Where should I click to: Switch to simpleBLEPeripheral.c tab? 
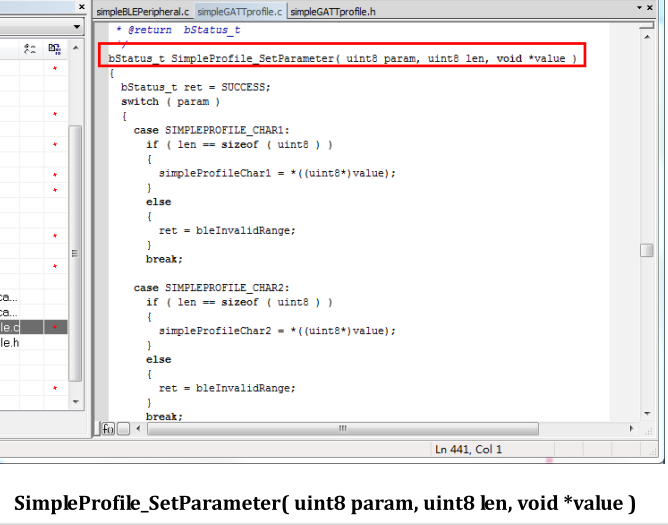point(142,12)
